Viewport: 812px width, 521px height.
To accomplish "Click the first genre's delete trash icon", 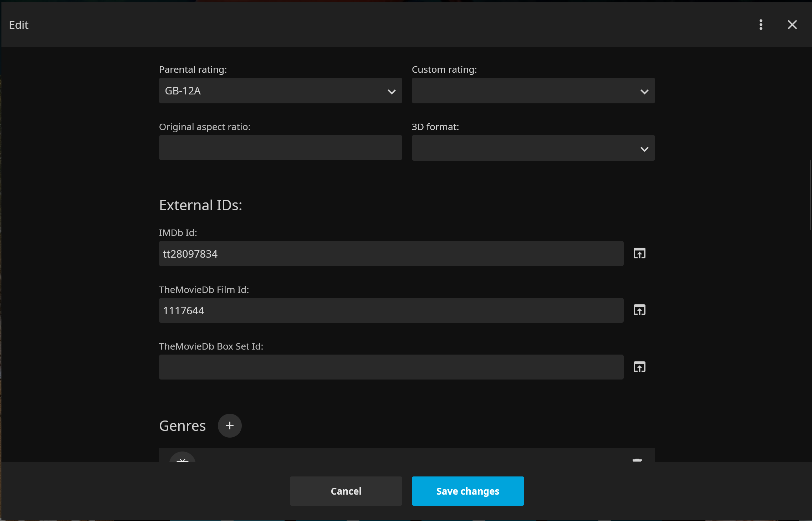I will (x=637, y=460).
